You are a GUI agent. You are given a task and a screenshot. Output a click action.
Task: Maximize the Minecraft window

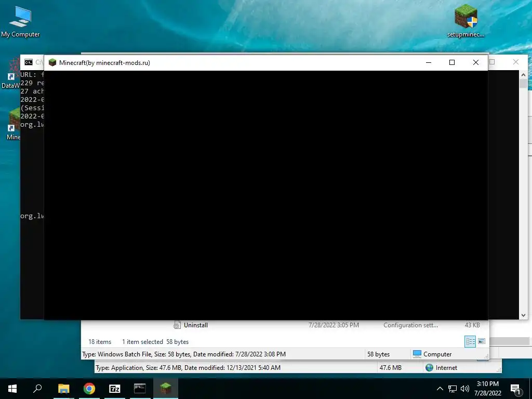(x=452, y=62)
